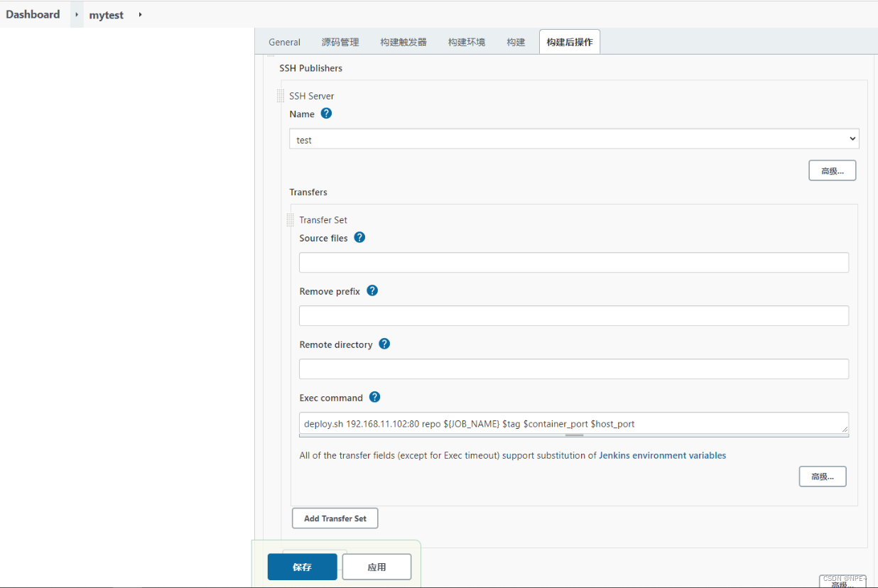The image size is (878, 588).
Task: Switch to the 构建触发器 tab
Action: (x=403, y=42)
